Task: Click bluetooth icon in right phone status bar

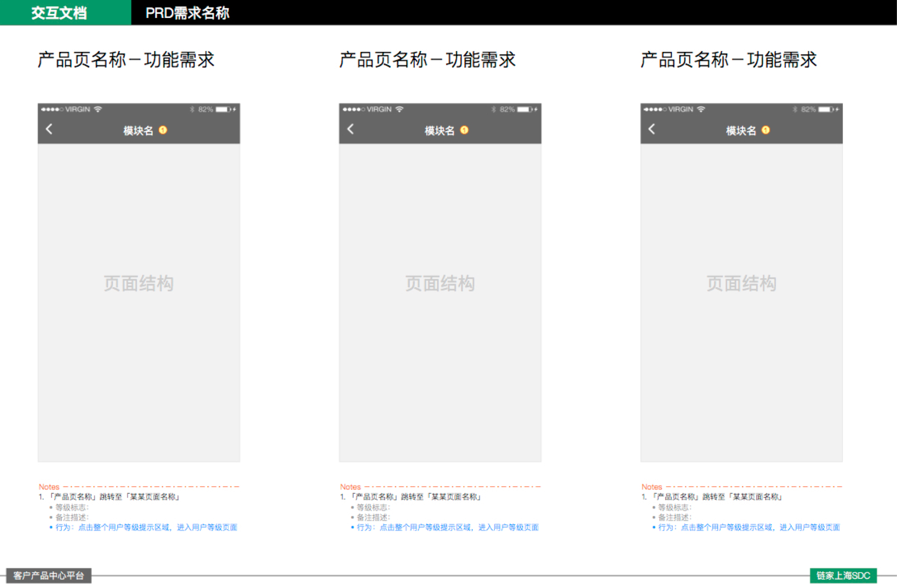Action: (x=795, y=109)
